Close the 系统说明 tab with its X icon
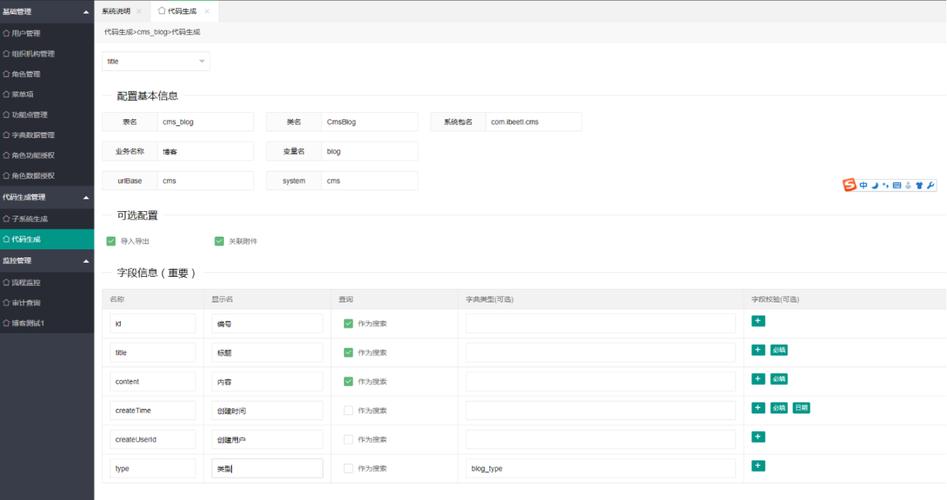The width and height of the screenshot is (947, 500). coord(138,11)
